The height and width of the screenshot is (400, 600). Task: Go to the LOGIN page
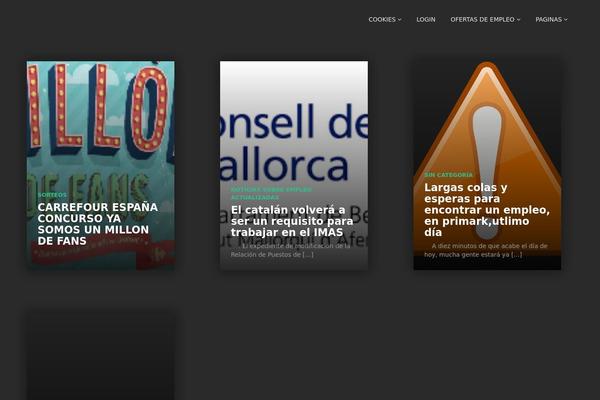point(426,20)
